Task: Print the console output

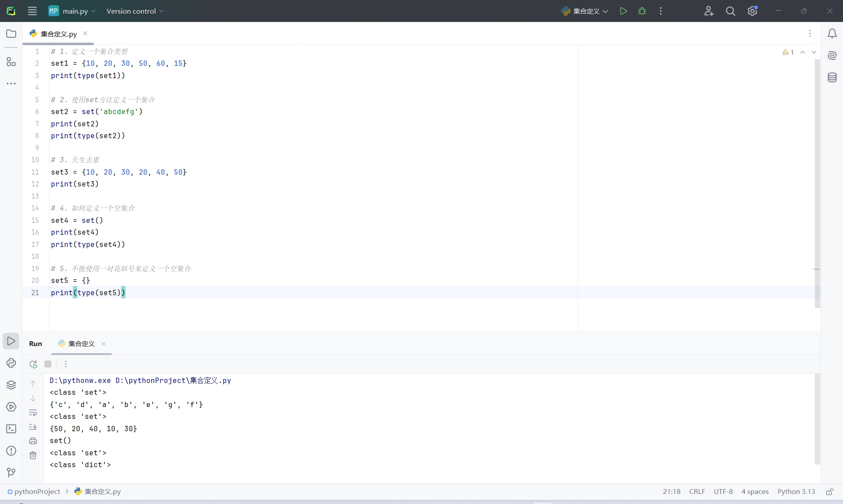Action: pos(33,441)
